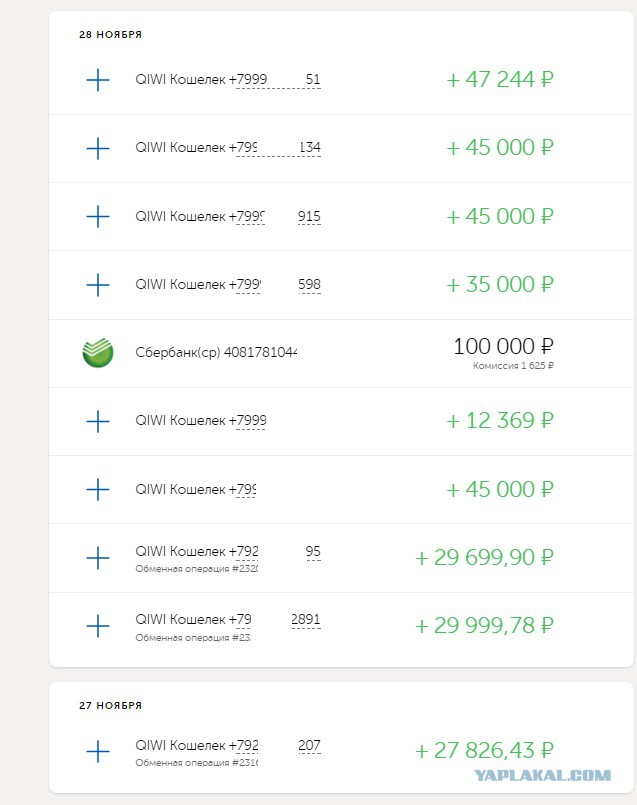Click plus icon for +29 699,90 ₽ transaction

98,558
